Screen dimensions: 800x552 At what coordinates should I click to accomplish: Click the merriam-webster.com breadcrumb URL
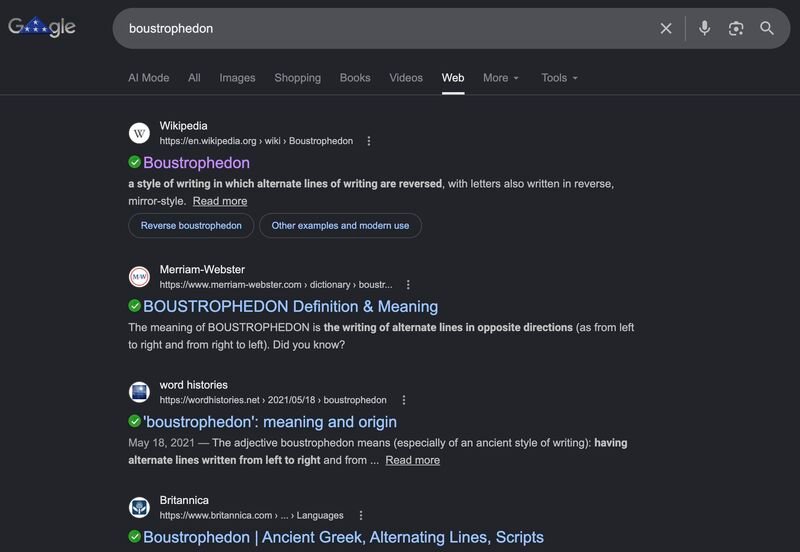click(276, 285)
